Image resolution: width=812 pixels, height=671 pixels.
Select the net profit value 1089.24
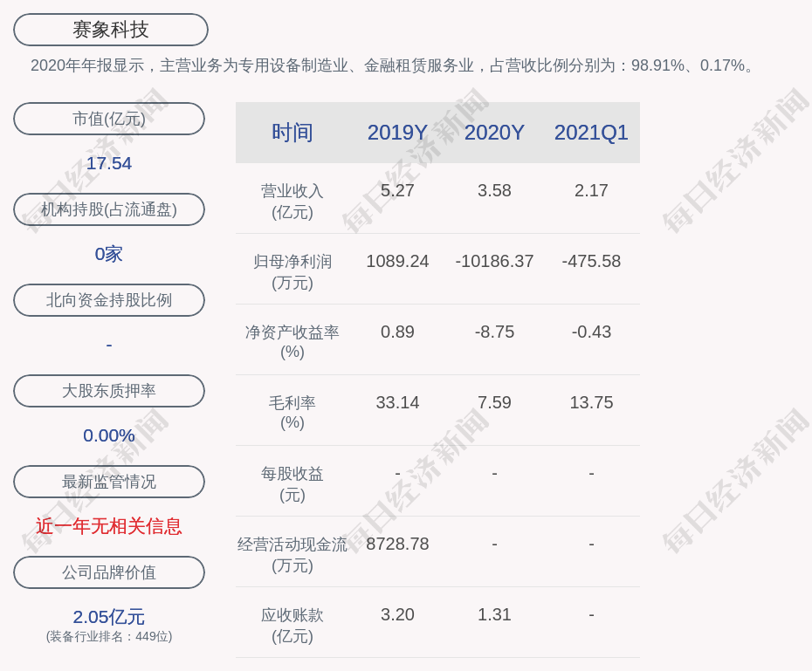click(398, 261)
